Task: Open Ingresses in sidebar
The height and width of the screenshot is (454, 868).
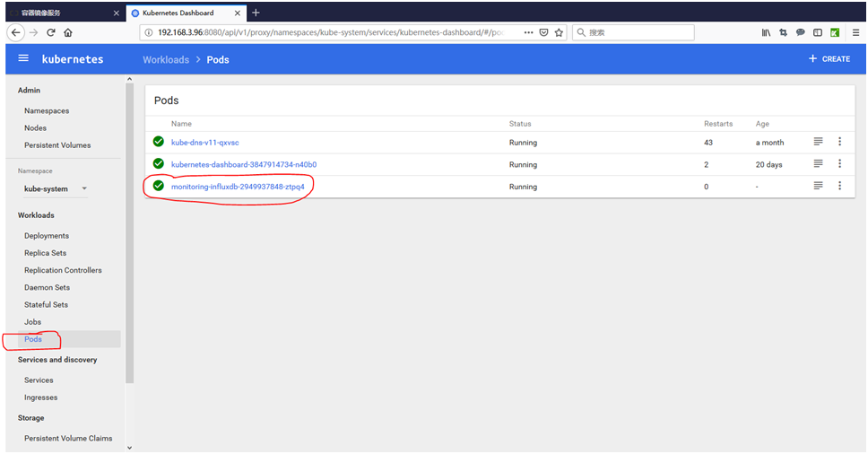Action: 41,397
